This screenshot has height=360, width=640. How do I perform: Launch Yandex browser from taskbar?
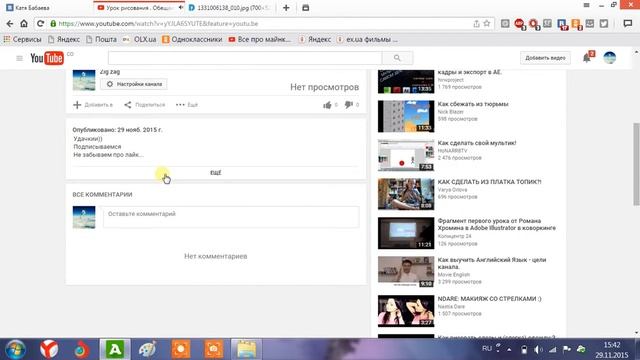click(x=49, y=350)
